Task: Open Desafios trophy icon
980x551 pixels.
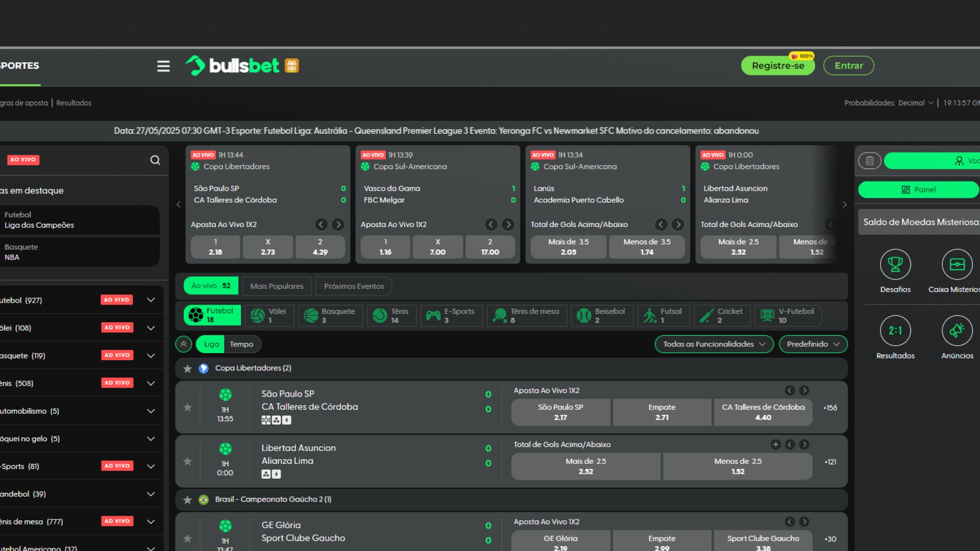Action: click(x=895, y=264)
